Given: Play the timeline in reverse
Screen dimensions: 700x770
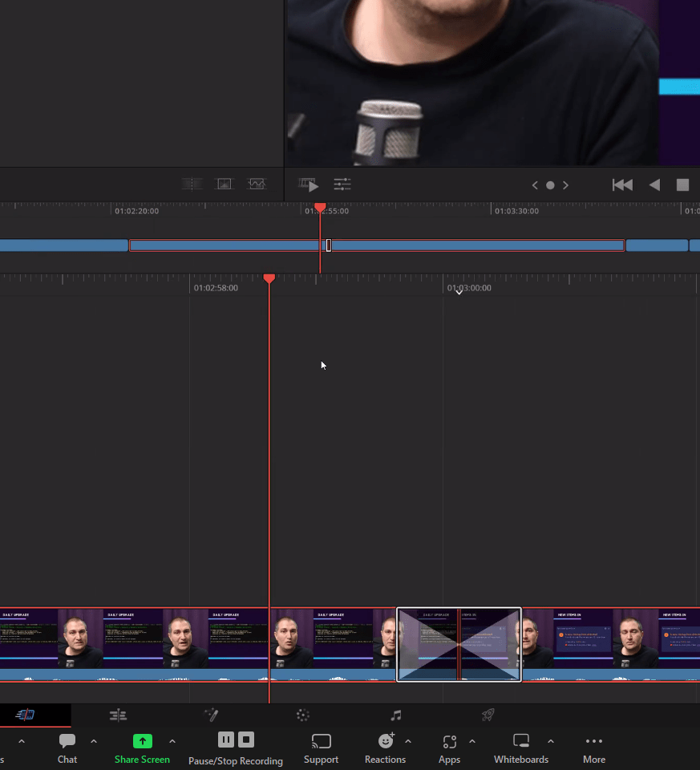Looking at the screenshot, I should 654,185.
